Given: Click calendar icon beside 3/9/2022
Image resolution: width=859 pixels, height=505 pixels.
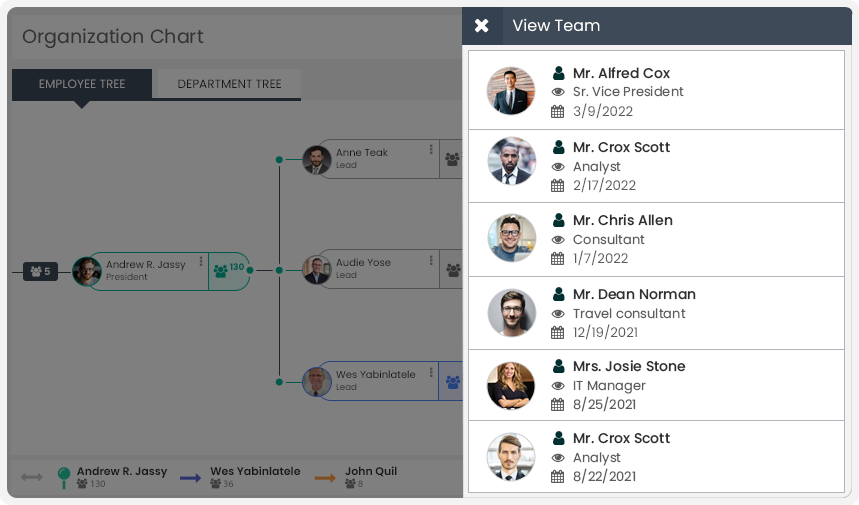Looking at the screenshot, I should [557, 112].
